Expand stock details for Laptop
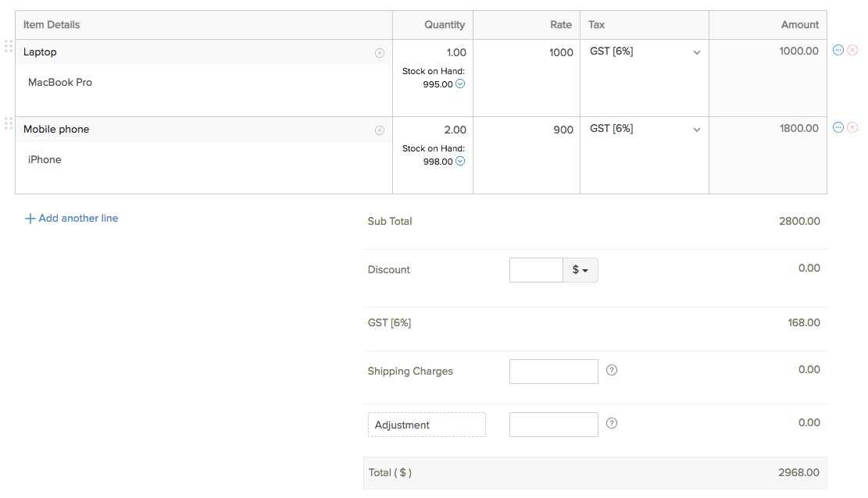This screenshot has width=868, height=498. [x=460, y=84]
